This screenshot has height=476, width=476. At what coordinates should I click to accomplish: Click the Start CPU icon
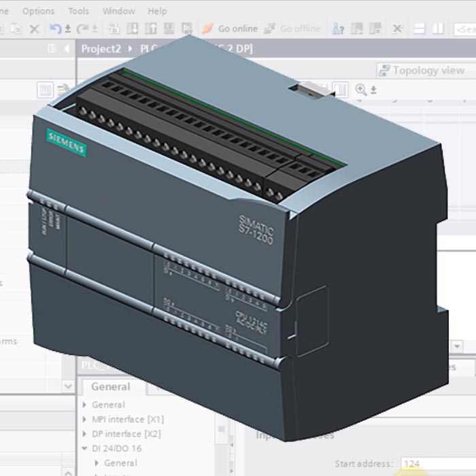pos(357,29)
